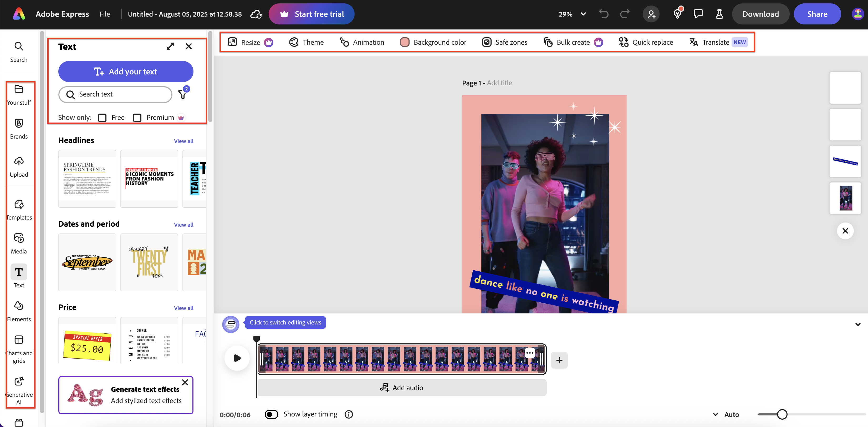The width and height of the screenshot is (868, 427).
Task: Click Add your text button
Action: (x=126, y=72)
